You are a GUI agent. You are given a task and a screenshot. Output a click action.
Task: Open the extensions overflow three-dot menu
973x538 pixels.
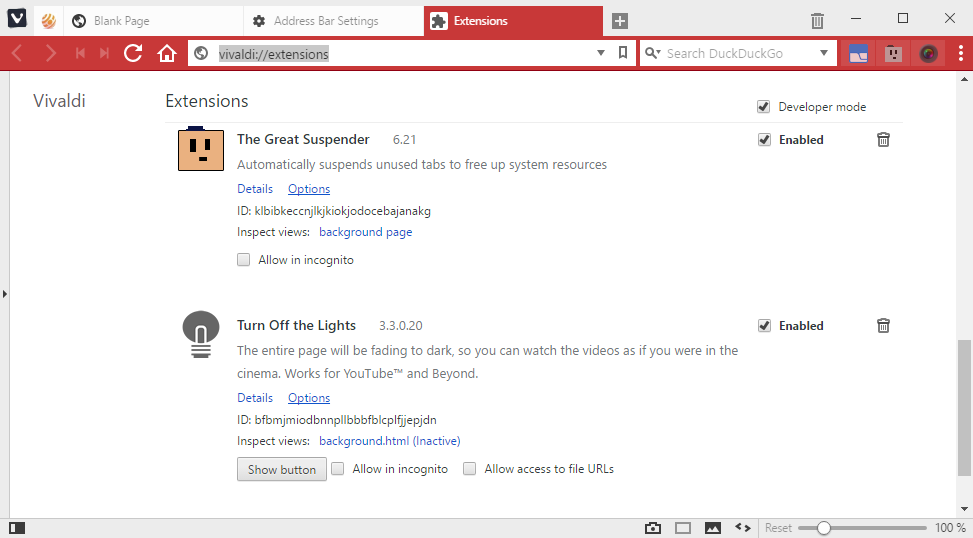pyautogui.click(x=961, y=53)
